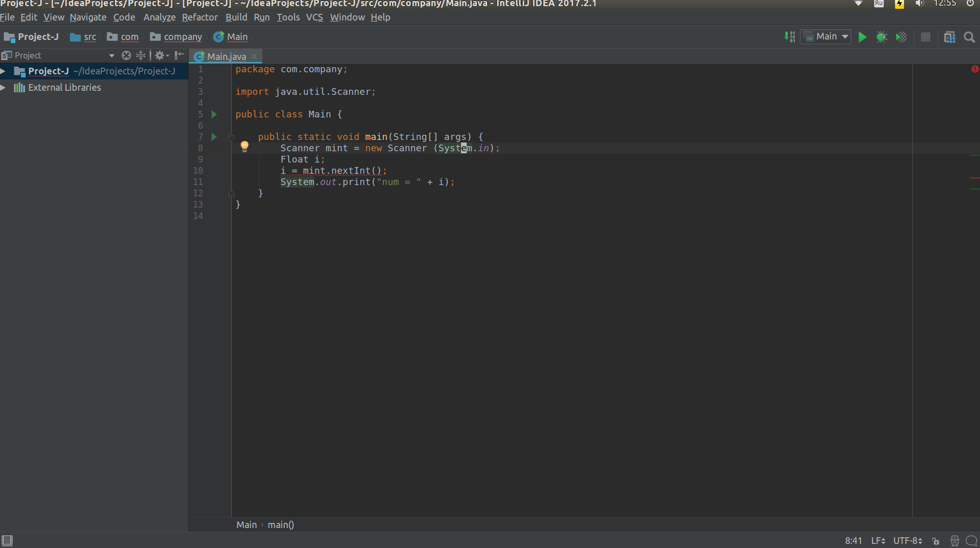Click cursor position 8:41 in status bar
Screen dimensions: 980x548
pos(853,541)
